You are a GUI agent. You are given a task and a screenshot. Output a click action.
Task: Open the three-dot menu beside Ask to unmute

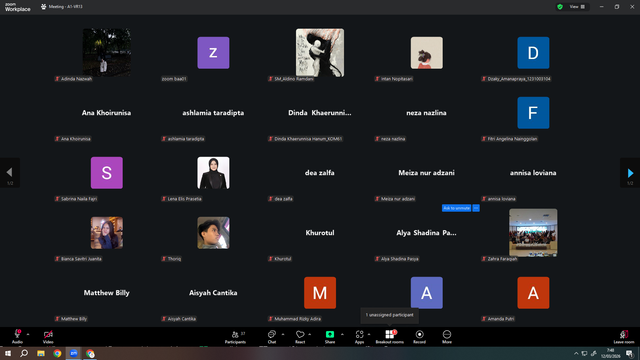[x=476, y=208]
